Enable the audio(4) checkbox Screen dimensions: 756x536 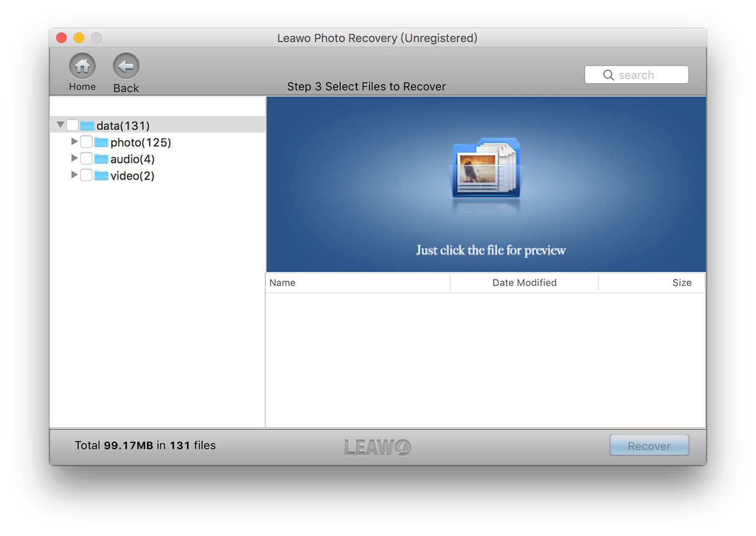pyautogui.click(x=86, y=158)
